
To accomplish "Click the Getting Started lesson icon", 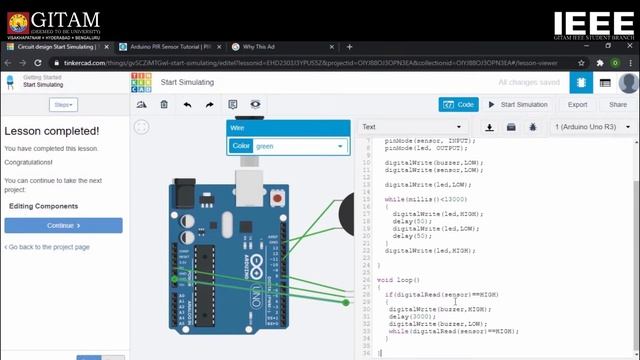I will click(10, 82).
